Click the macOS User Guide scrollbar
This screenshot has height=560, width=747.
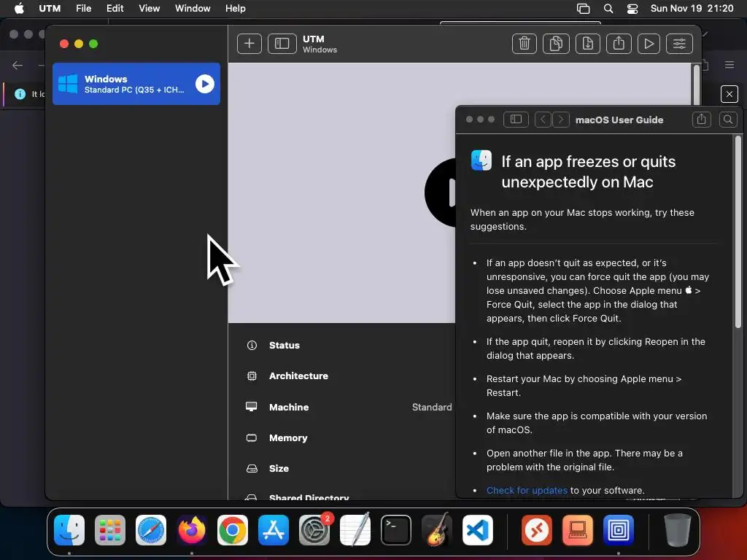(738, 233)
